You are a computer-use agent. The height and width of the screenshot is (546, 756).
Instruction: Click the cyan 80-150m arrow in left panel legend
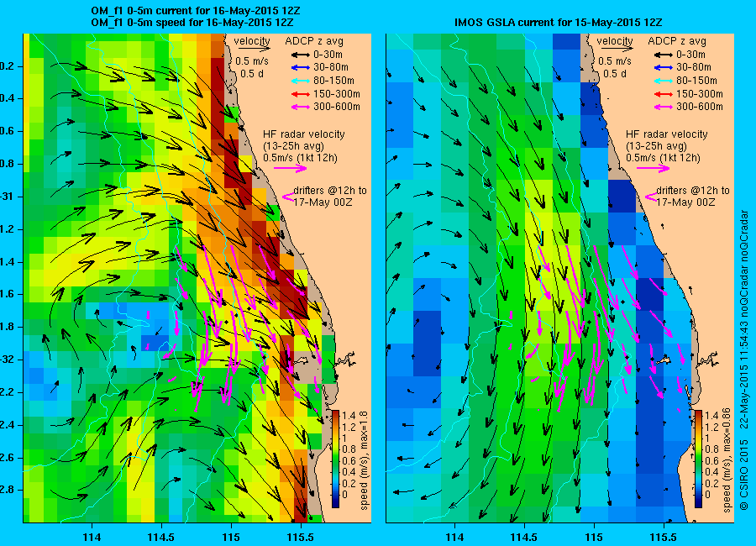tap(300, 81)
